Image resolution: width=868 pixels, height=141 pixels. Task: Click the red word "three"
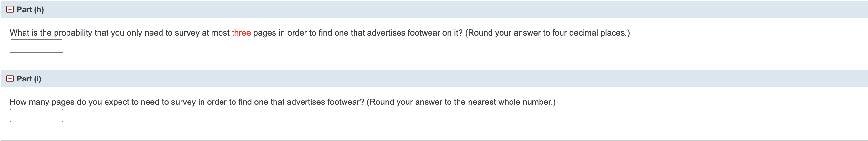point(241,33)
